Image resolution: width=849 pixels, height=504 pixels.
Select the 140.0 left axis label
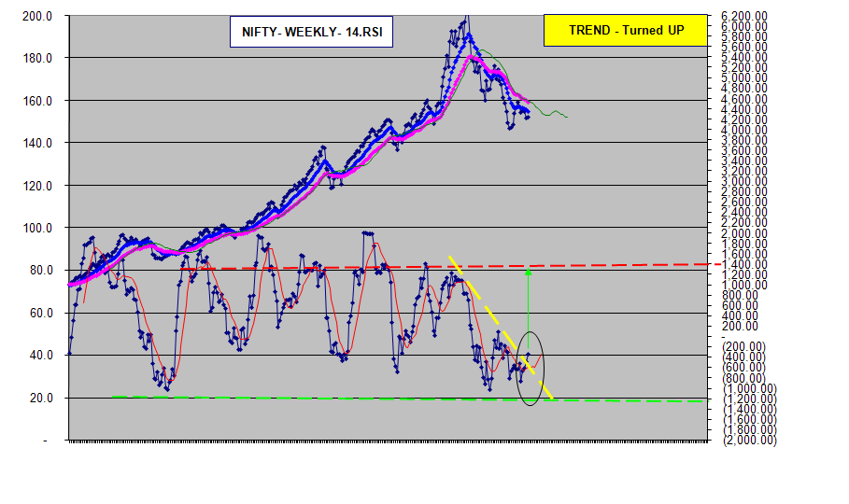click(x=37, y=143)
